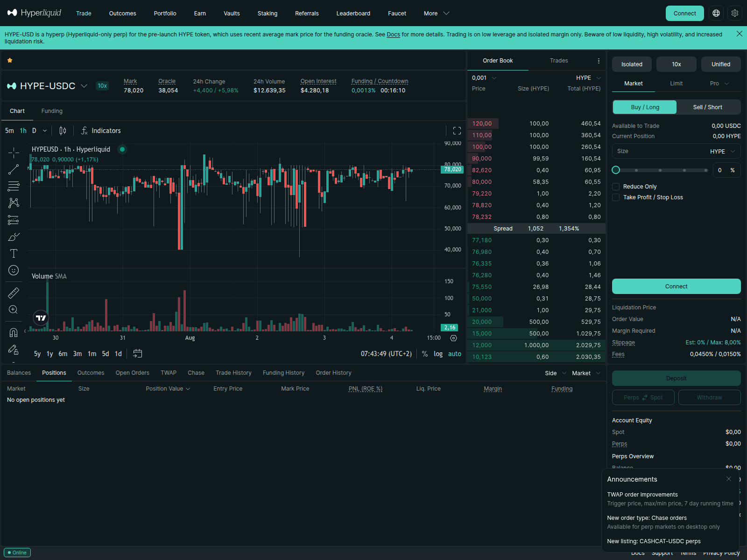Close the Announcements panel
The height and width of the screenshot is (560, 747).
point(729,479)
